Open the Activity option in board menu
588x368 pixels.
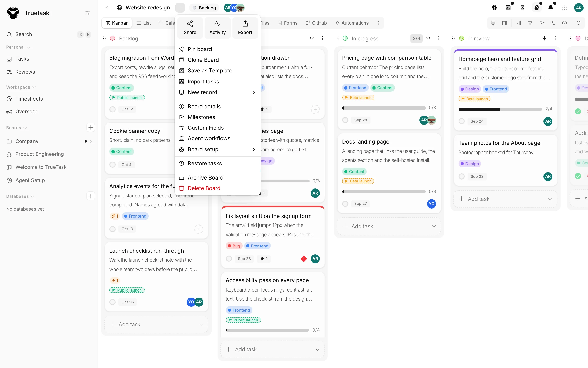tap(217, 28)
